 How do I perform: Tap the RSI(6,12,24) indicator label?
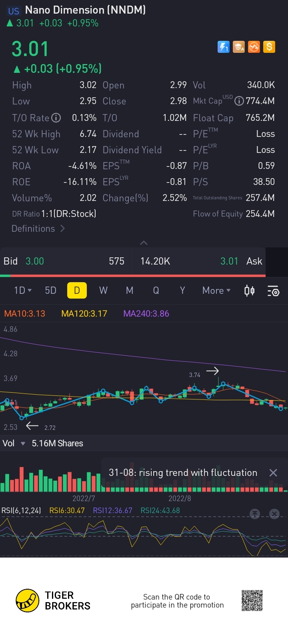coord(21,511)
